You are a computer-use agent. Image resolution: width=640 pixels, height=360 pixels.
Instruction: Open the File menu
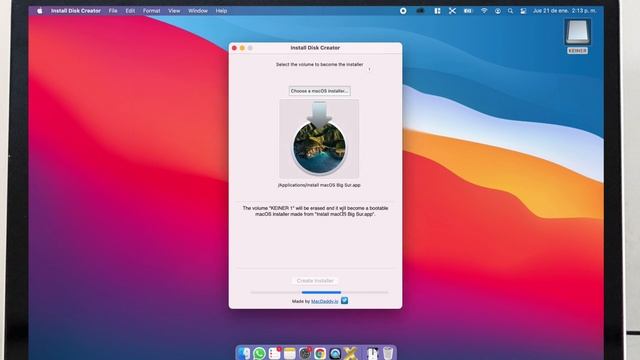113,11
